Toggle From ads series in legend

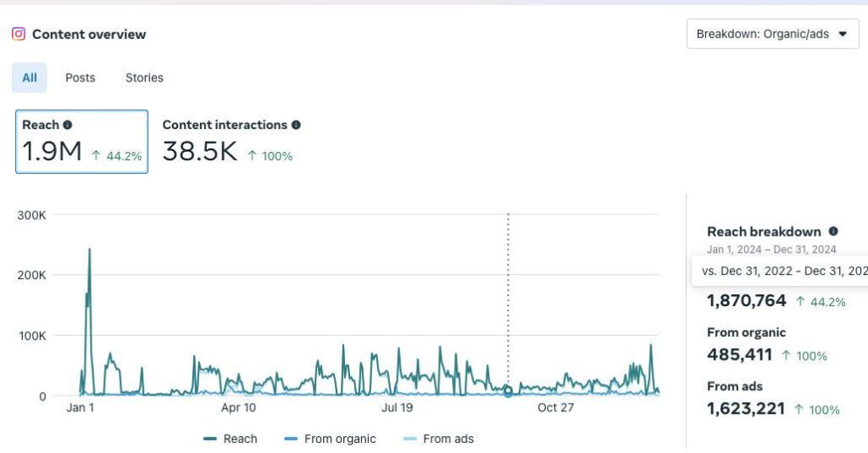[x=438, y=439]
